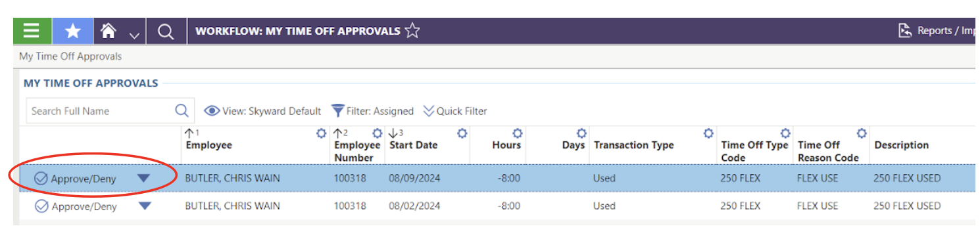Viewport: 980px width, 247px height.
Task: Sort by the Days column header
Action: [x=574, y=145]
